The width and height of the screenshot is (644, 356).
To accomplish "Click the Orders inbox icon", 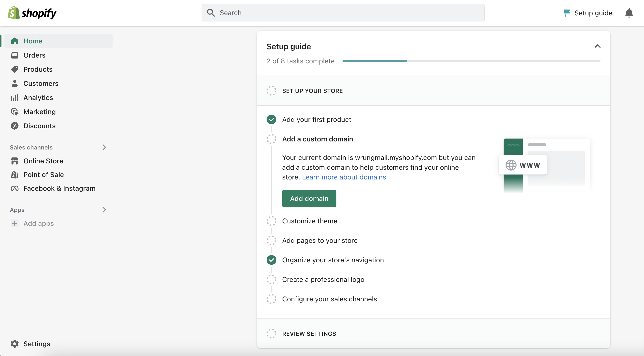I will click(15, 55).
